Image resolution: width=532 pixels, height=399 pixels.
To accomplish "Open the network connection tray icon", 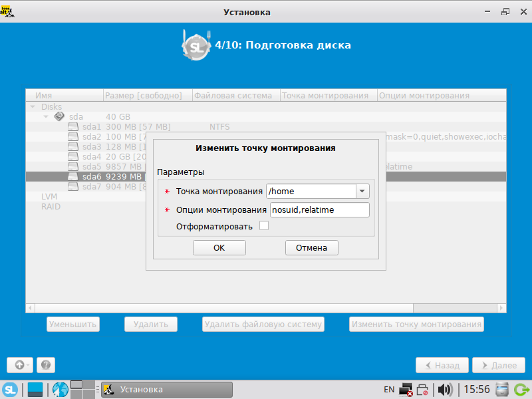I will pyautogui.click(x=406, y=390).
